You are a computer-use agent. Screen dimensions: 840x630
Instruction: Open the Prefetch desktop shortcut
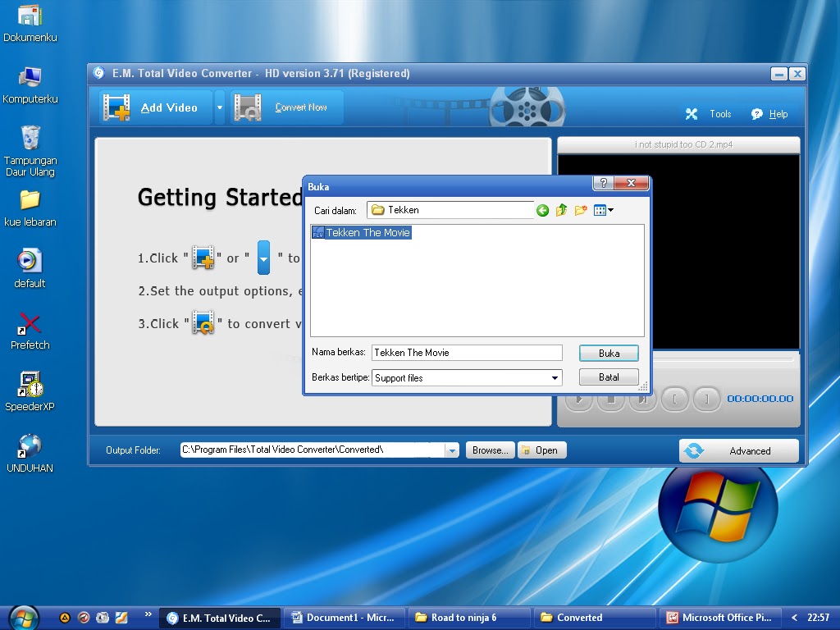(x=30, y=331)
